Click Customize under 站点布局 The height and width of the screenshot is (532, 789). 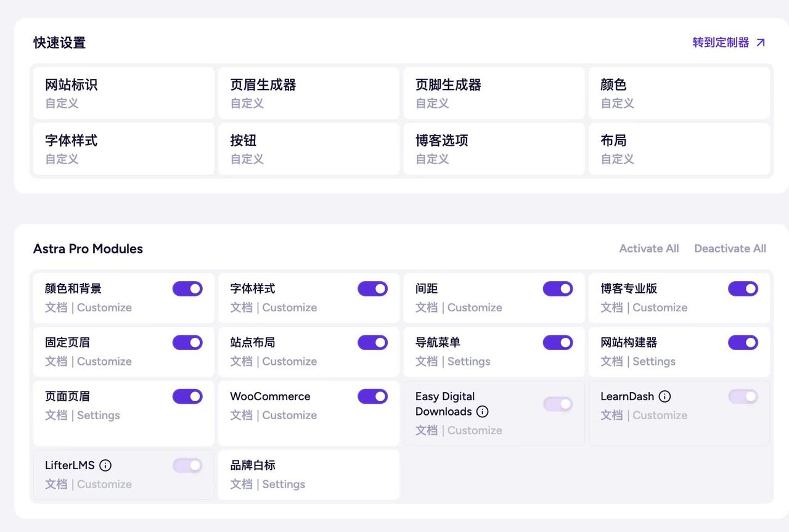coord(290,361)
